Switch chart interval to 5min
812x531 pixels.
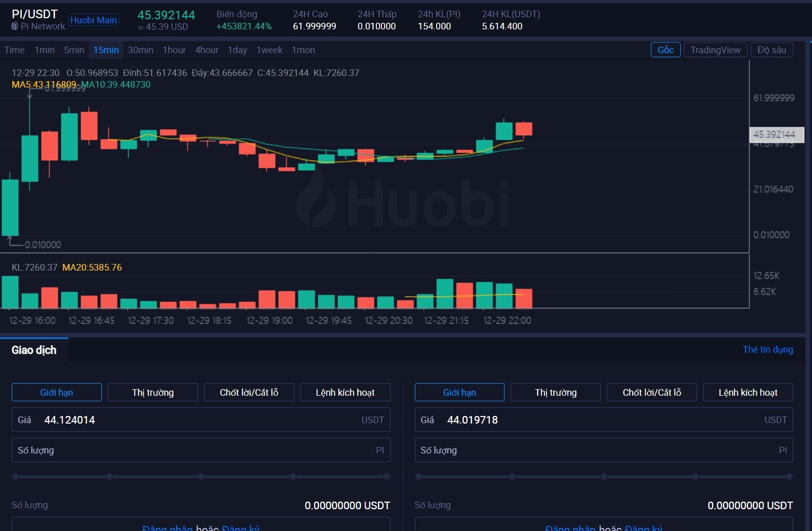pyautogui.click(x=74, y=50)
